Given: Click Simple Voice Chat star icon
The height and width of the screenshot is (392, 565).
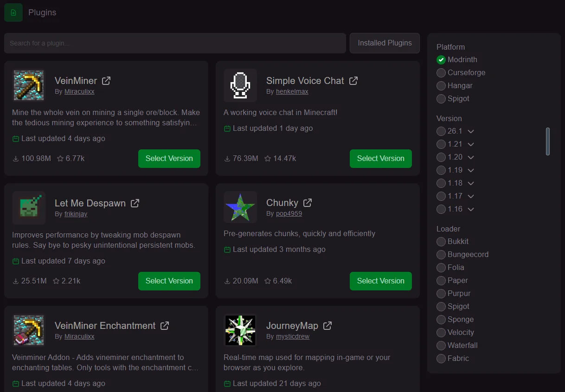Looking at the screenshot, I should [268, 159].
